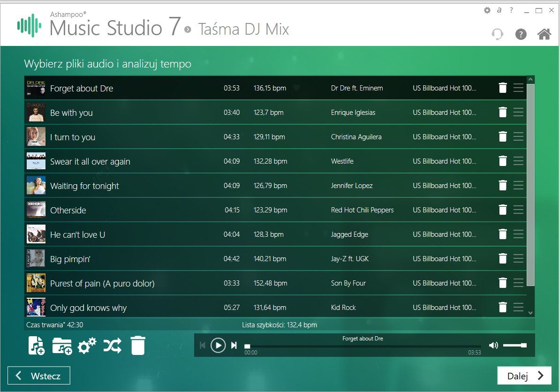The height and width of the screenshot is (392, 559).
Task: Add audio files to the list
Action: (x=37, y=346)
